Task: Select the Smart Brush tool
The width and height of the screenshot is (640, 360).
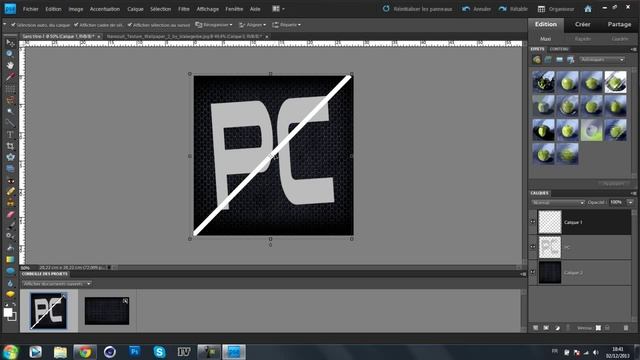Action: tap(10, 237)
